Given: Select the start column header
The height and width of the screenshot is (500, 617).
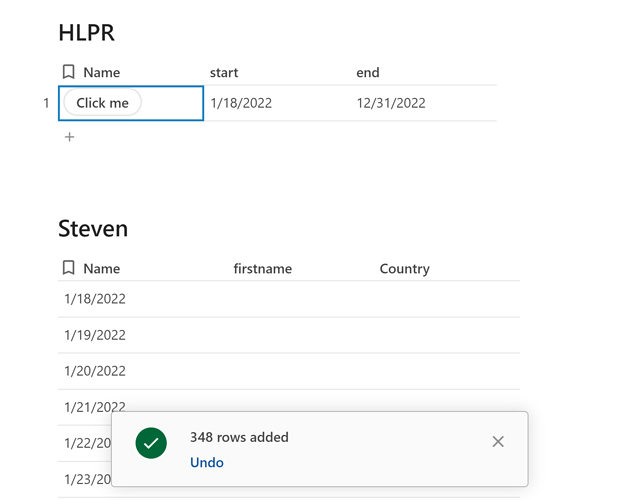Looking at the screenshot, I should [224, 72].
